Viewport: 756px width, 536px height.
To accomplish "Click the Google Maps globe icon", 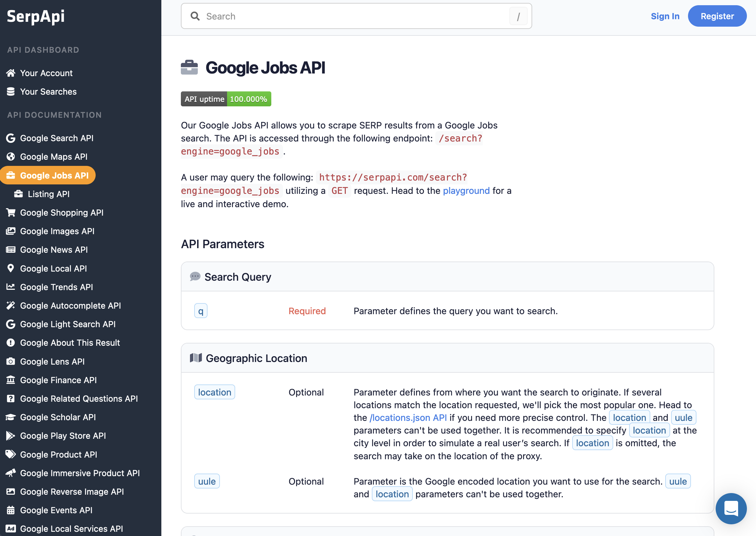I will pos(10,156).
